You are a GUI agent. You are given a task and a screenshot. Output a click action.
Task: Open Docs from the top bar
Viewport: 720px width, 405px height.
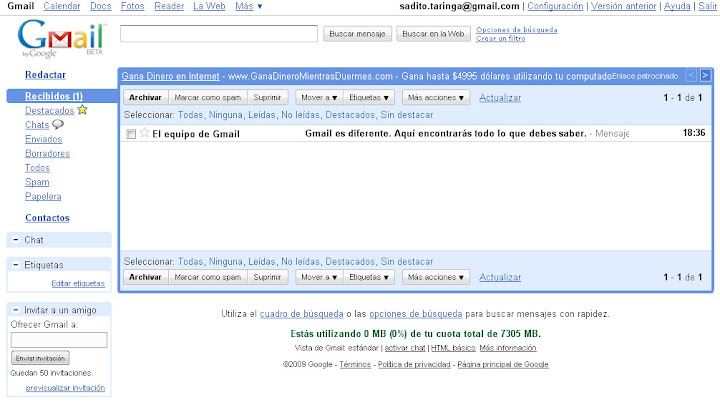click(101, 6)
